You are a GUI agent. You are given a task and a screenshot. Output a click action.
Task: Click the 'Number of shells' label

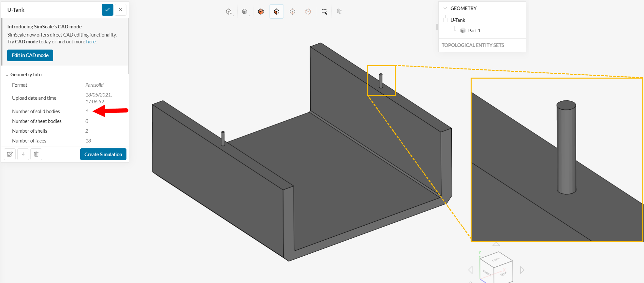[30, 131]
